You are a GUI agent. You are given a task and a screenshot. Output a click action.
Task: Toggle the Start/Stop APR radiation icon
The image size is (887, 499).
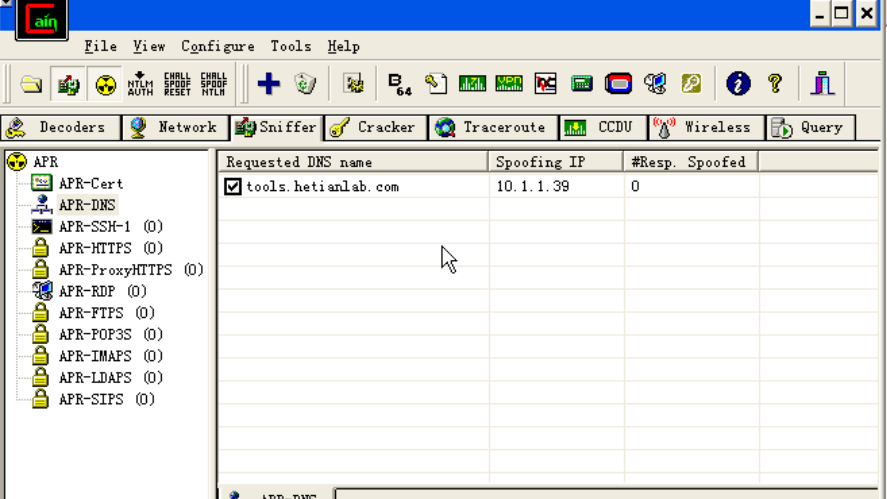pos(105,84)
